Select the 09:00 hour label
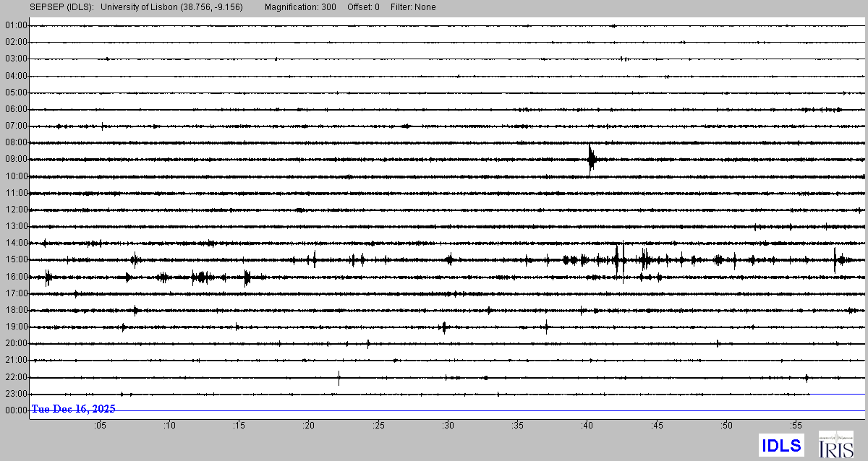The height and width of the screenshot is (461, 868). [15, 159]
